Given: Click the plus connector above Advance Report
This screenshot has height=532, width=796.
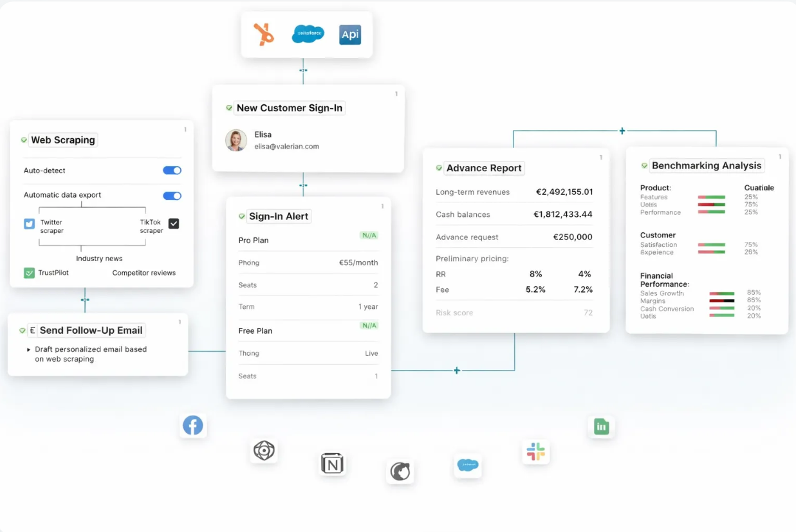Looking at the screenshot, I should click(622, 131).
